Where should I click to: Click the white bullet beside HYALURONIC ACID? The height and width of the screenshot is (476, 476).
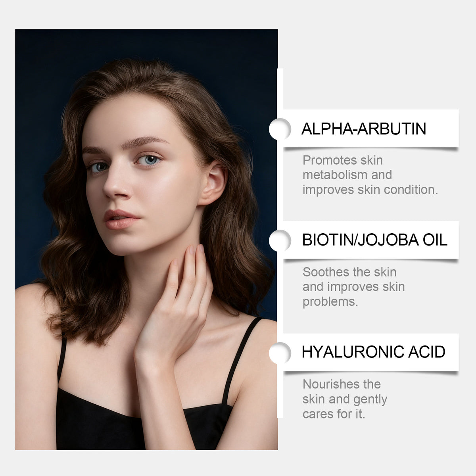(x=280, y=353)
